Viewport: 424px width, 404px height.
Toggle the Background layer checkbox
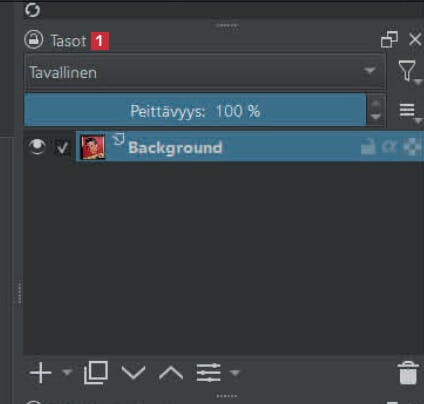[62, 147]
